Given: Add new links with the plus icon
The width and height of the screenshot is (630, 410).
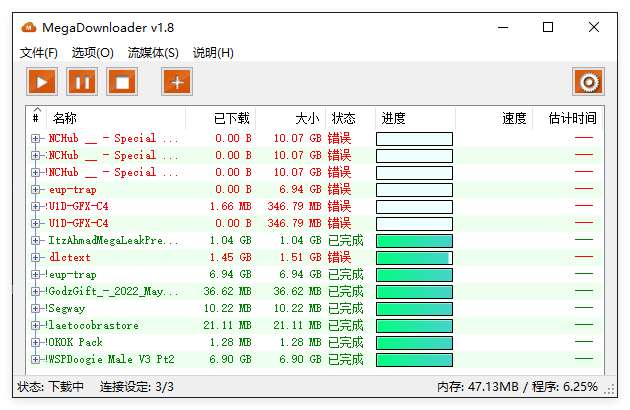Looking at the screenshot, I should tap(177, 82).
